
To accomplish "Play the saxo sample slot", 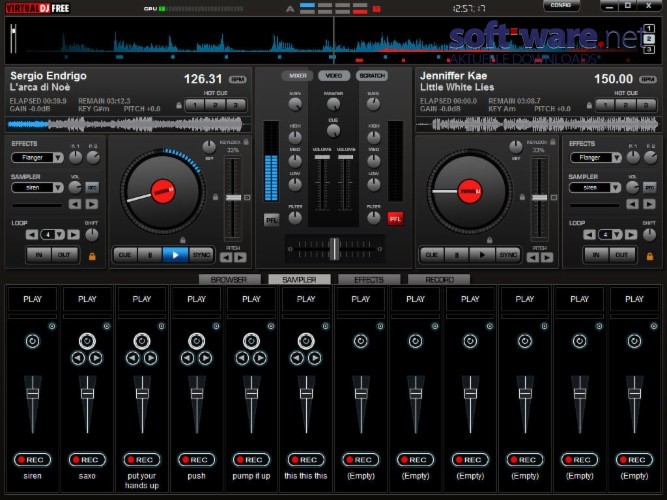I will pyautogui.click(x=87, y=299).
